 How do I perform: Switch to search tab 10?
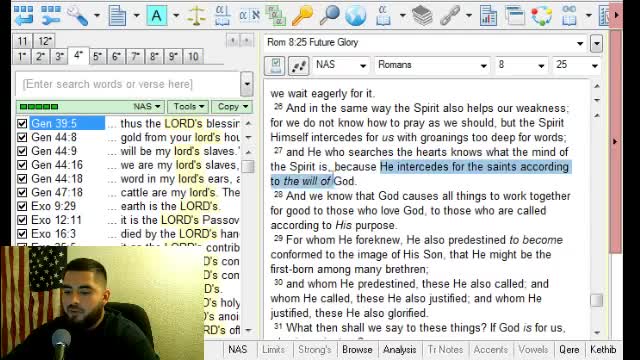pos(193,56)
